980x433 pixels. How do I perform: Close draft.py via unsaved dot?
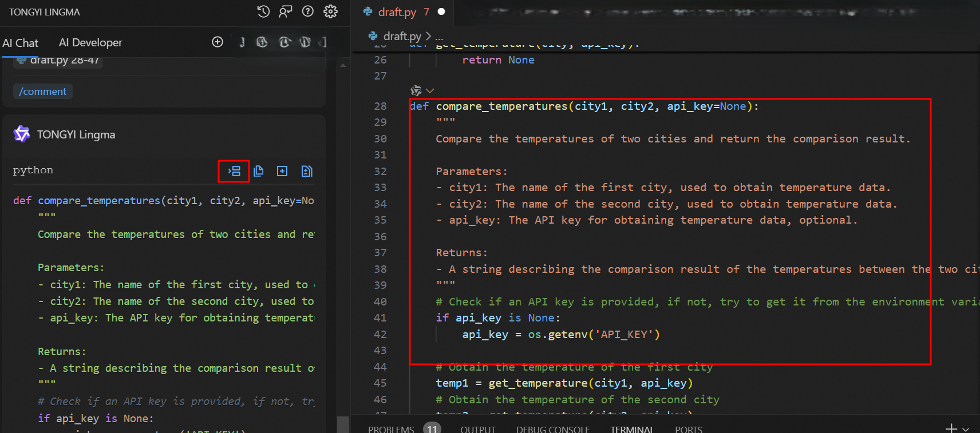pyautogui.click(x=441, y=11)
